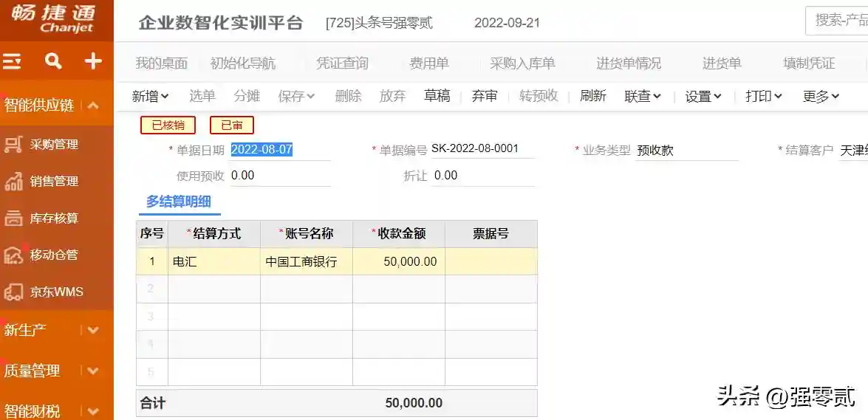This screenshot has height=420, width=868.
Task: Open 京东WMS truck icon
Action: (13, 292)
